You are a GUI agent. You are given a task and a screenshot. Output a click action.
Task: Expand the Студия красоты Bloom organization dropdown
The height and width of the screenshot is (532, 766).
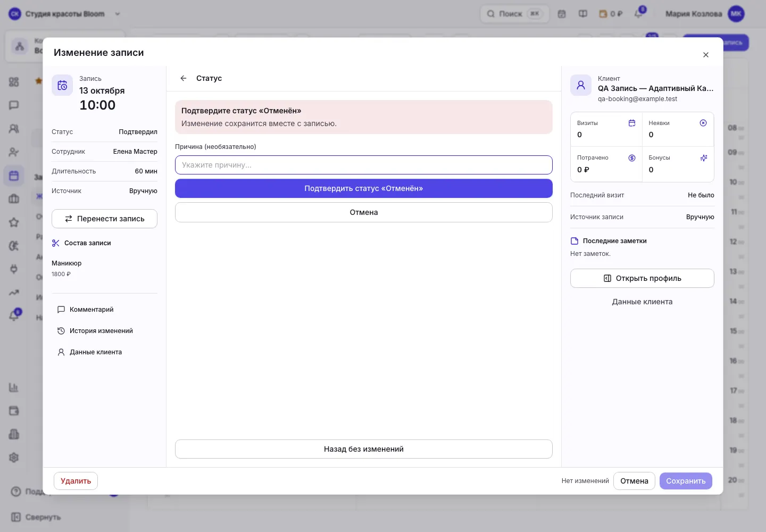[x=65, y=14]
